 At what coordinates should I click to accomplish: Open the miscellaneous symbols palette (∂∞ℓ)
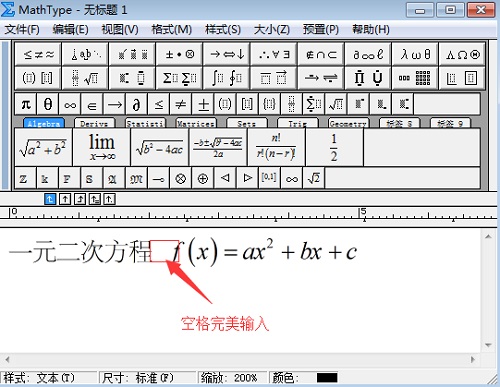tap(368, 54)
